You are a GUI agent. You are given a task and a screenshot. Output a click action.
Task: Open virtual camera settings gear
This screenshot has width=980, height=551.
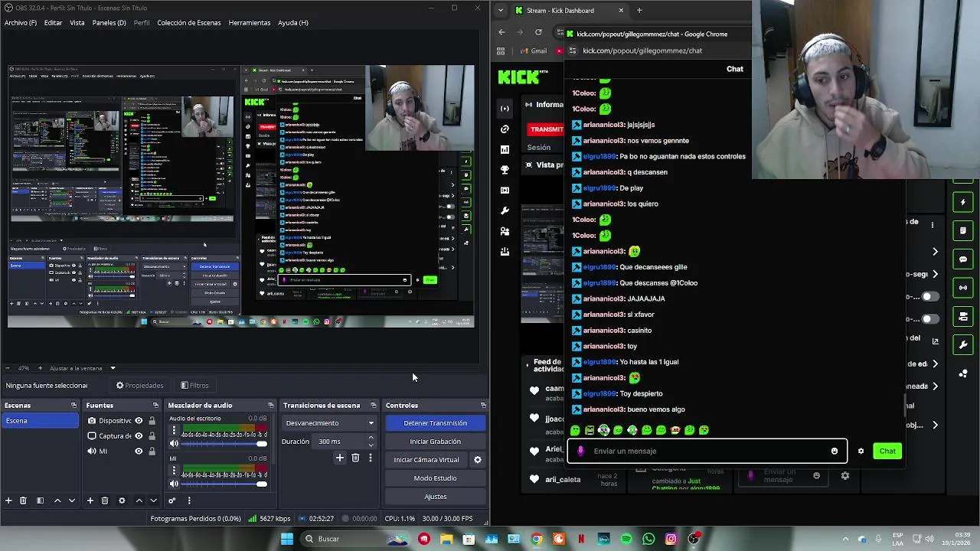point(477,460)
